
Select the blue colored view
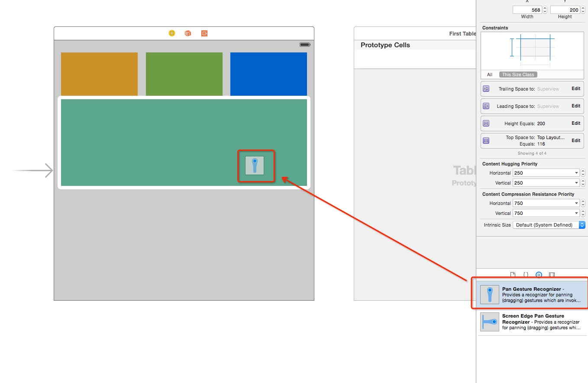(268, 74)
